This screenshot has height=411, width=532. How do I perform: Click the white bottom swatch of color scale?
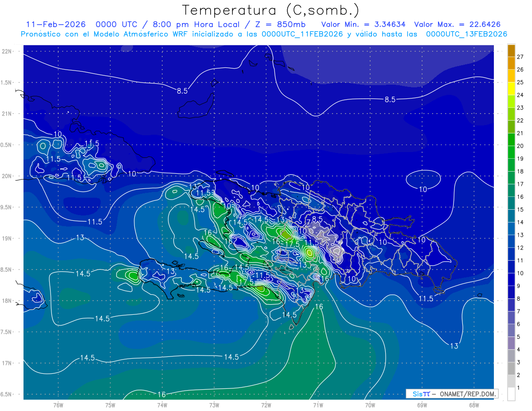tap(511, 394)
